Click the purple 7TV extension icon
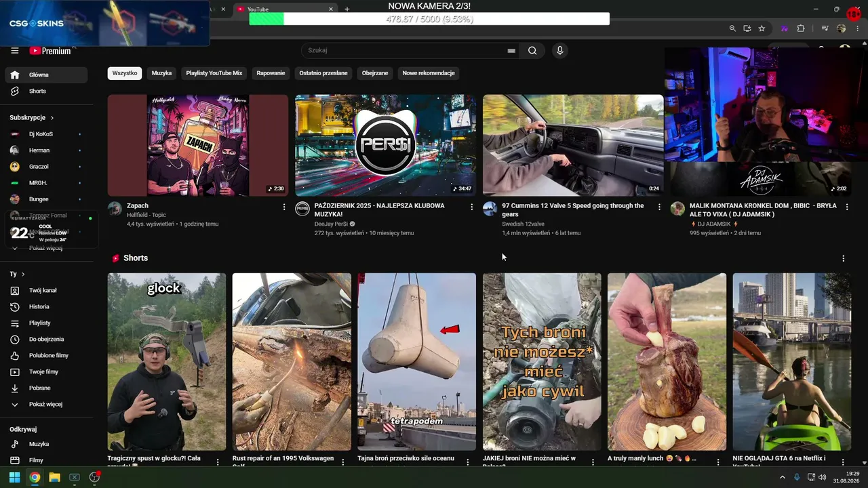 tap(785, 28)
